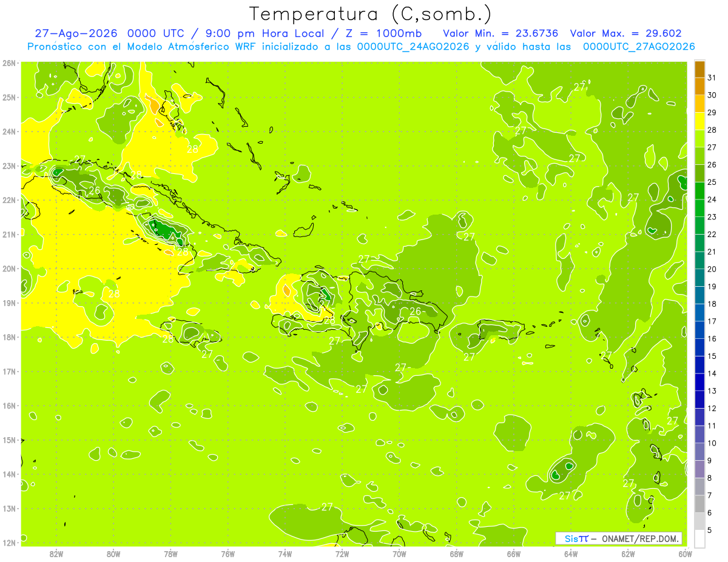Select the yellow legend swatch between 28 and 29
Image resolution: width=728 pixels, height=562 pixels.
click(699, 121)
